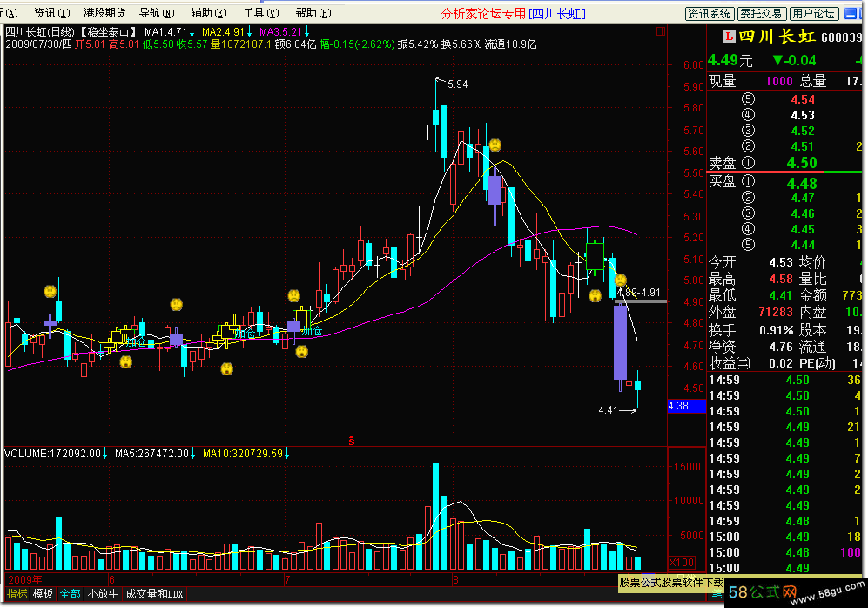
Task: Select the circled 3 beside buy price 4.46
Action: point(748,213)
